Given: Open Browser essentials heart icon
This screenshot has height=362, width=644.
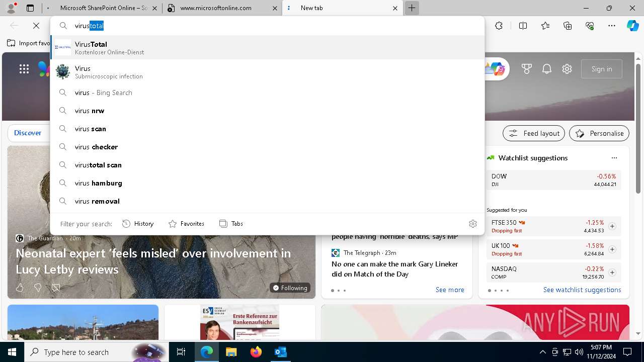Looking at the screenshot, I should pyautogui.click(x=590, y=26).
